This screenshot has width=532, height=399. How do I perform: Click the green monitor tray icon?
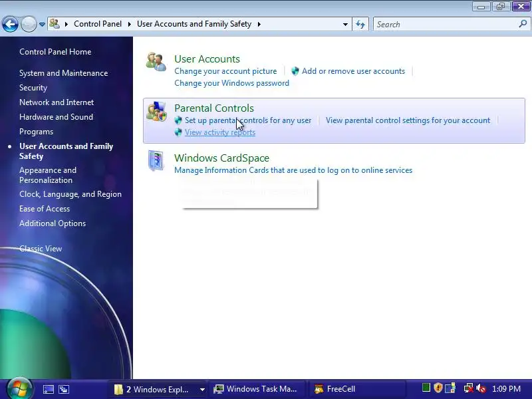pyautogui.click(x=426, y=388)
